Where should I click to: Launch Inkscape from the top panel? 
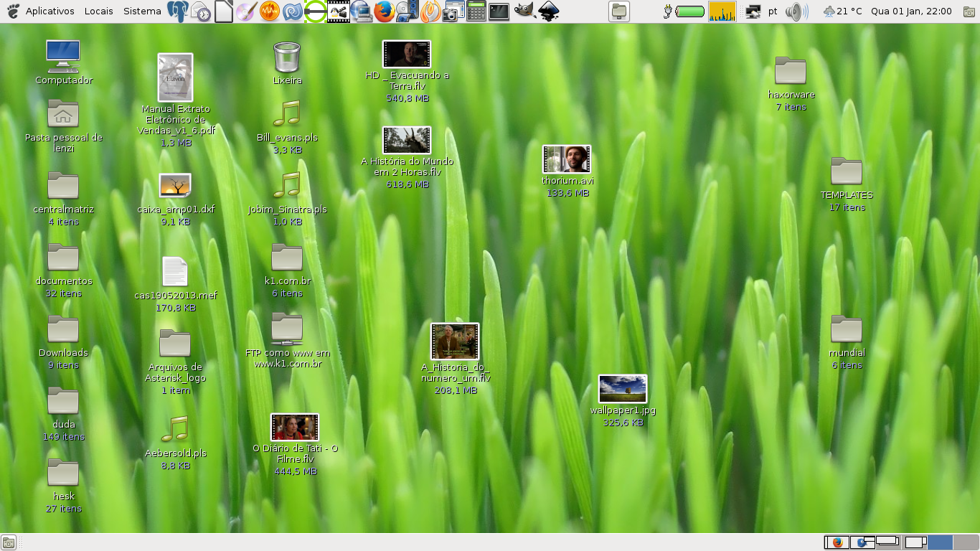click(x=549, y=11)
